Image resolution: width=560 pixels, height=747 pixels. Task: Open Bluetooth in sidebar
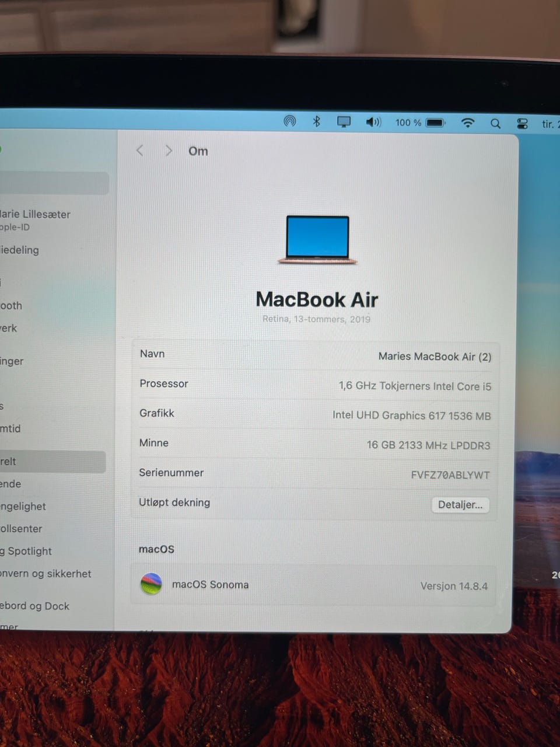(x=11, y=305)
